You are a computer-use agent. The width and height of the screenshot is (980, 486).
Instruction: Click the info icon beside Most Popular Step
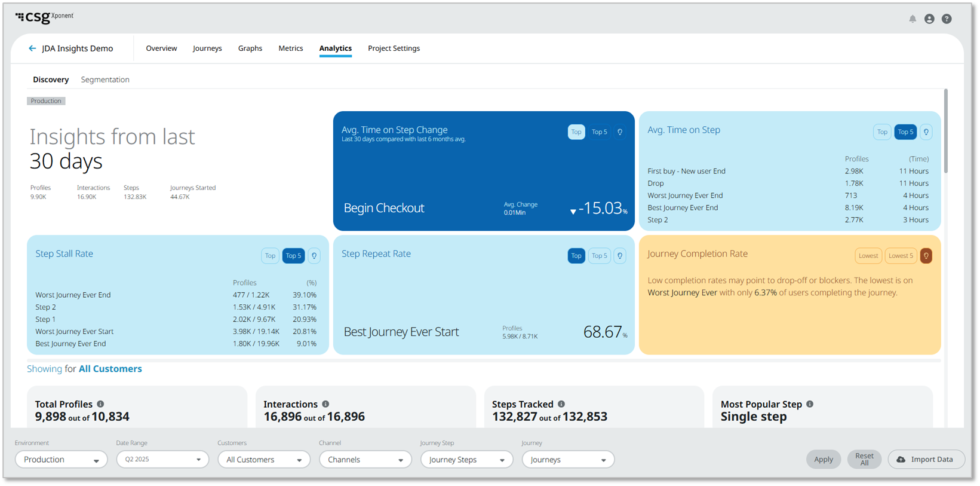coord(810,404)
